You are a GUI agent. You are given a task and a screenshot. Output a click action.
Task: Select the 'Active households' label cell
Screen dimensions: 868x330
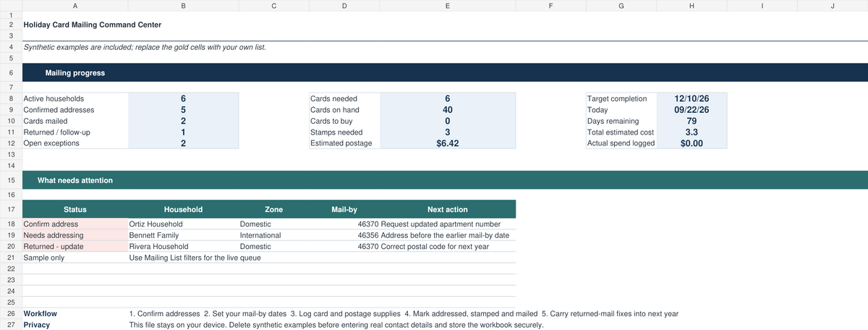tap(75, 98)
